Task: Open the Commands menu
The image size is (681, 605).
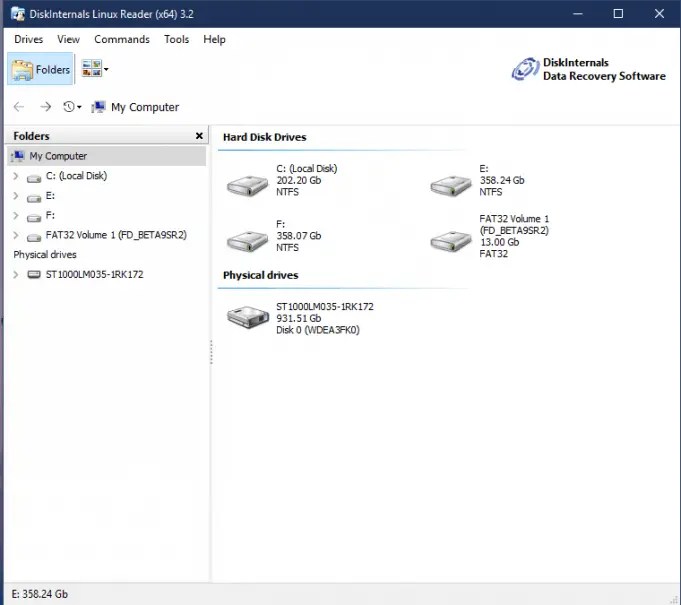Action: click(x=122, y=39)
